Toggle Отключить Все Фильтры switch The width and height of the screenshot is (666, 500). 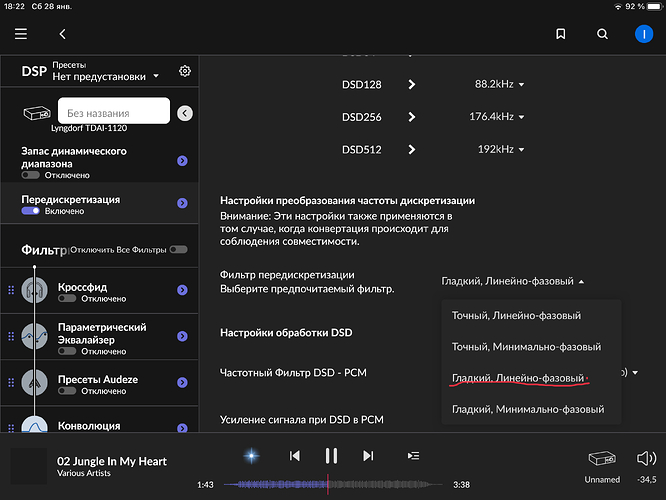click(x=178, y=249)
